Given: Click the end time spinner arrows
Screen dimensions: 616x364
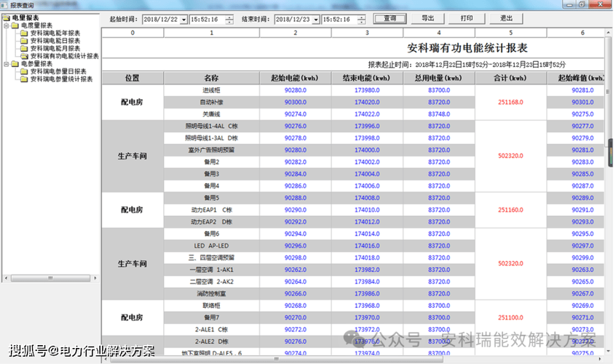Looking at the screenshot, I should 362,20.
